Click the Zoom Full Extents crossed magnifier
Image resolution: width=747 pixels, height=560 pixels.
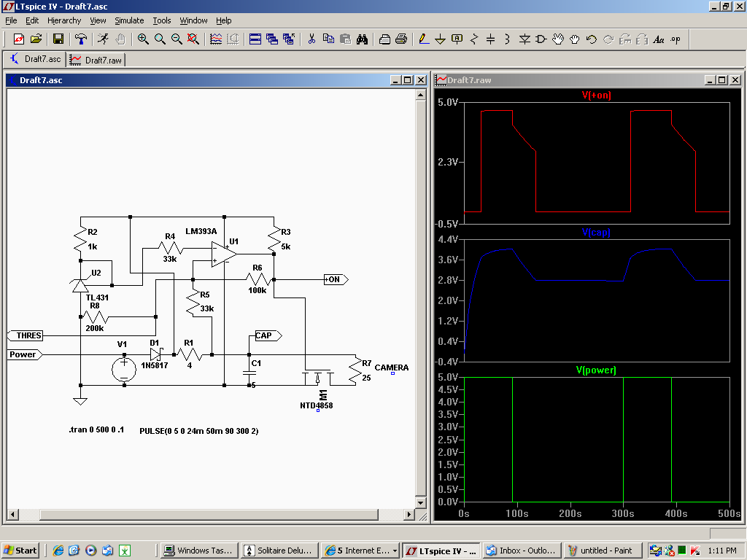click(193, 39)
